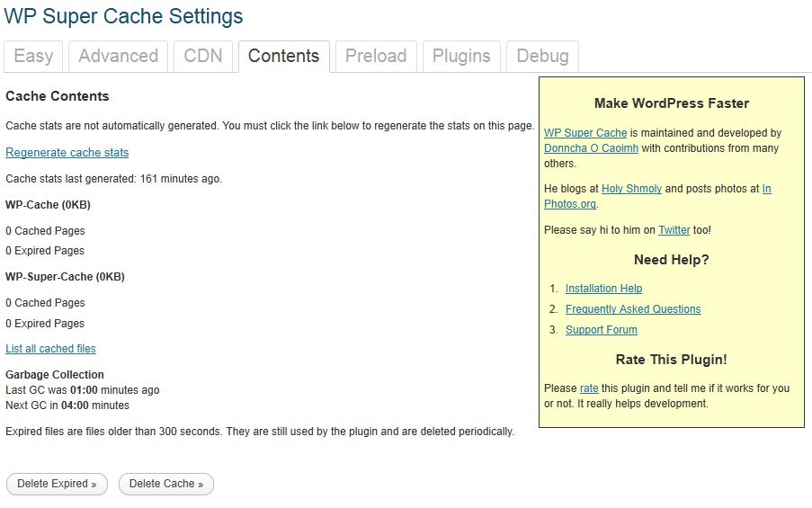Click the Regenerate cache stats link
This screenshot has height=508, width=812.
click(67, 153)
